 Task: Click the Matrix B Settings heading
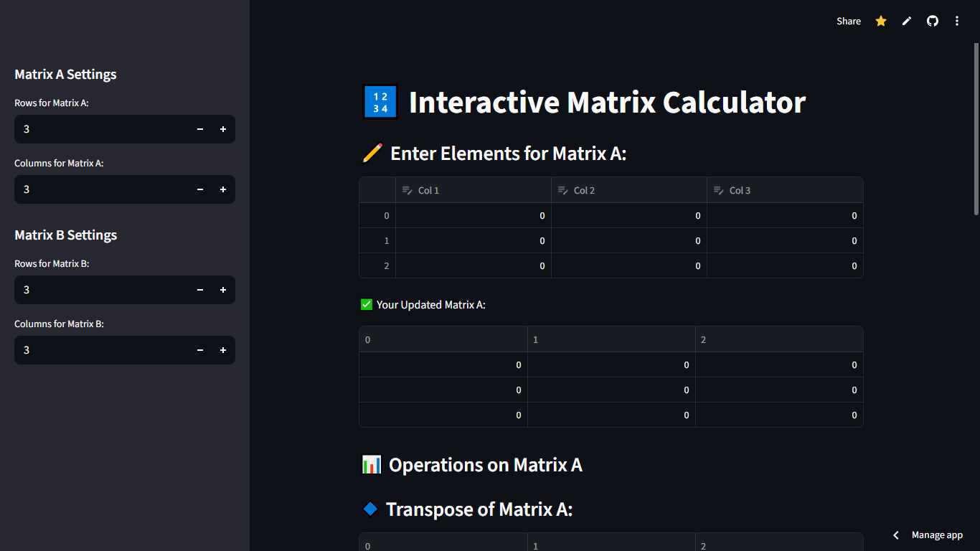pyautogui.click(x=65, y=235)
